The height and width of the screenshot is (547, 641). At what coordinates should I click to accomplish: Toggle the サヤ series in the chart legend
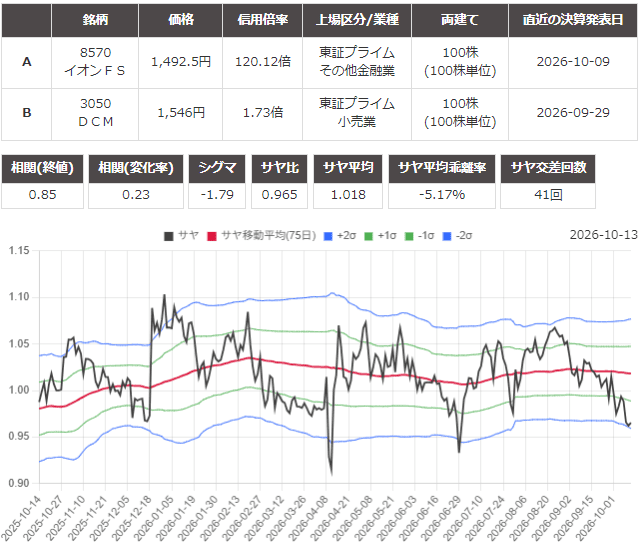(181, 236)
